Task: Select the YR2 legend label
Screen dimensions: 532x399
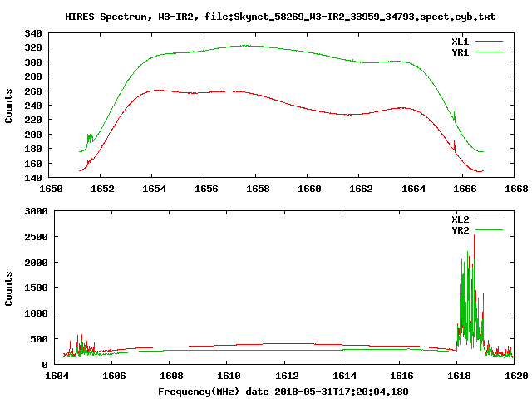Action: pos(460,230)
